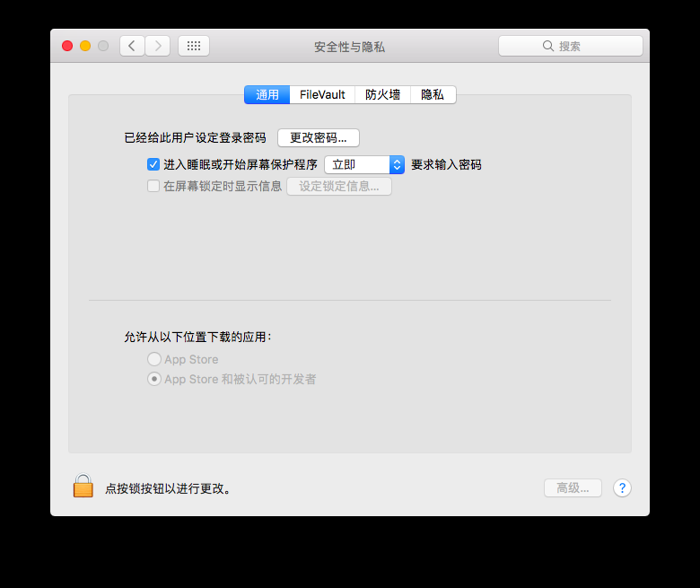The image size is (700, 588).
Task: Select the App Store only radio button
Action: point(154,359)
